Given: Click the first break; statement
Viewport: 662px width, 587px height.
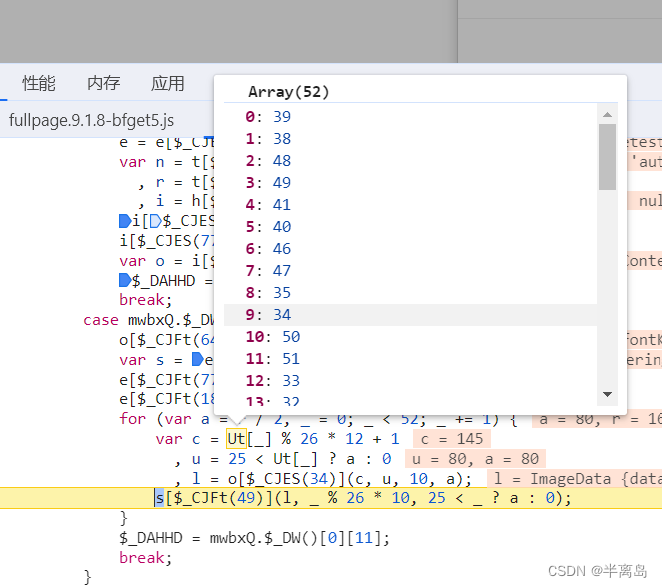Looking at the screenshot, I should [146, 300].
